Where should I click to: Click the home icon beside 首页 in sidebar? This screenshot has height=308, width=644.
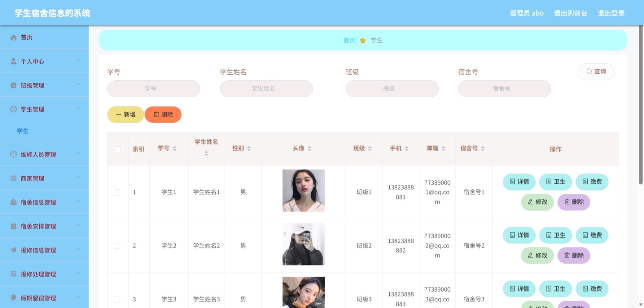pyautogui.click(x=14, y=37)
